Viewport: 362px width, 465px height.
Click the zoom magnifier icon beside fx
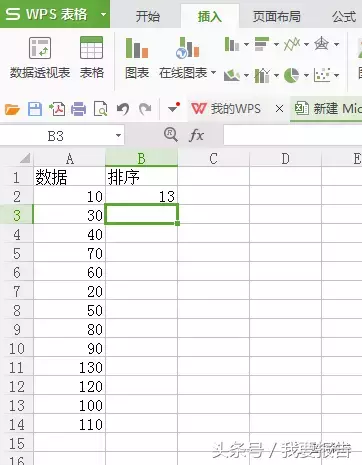(x=171, y=135)
